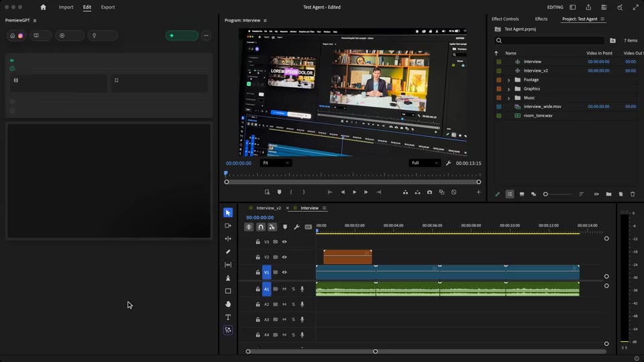This screenshot has width=644, height=362.
Task: Play the sequence in the Program monitor
Action: [x=354, y=192]
